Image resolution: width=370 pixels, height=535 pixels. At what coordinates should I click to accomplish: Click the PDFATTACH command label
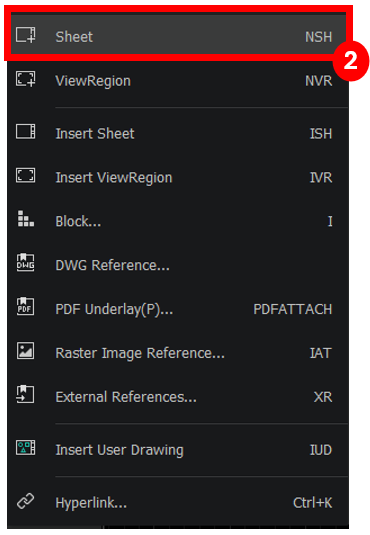coord(293,309)
